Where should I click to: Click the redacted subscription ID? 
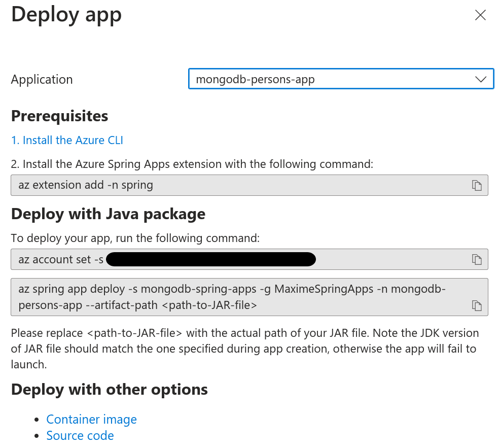[211, 259]
